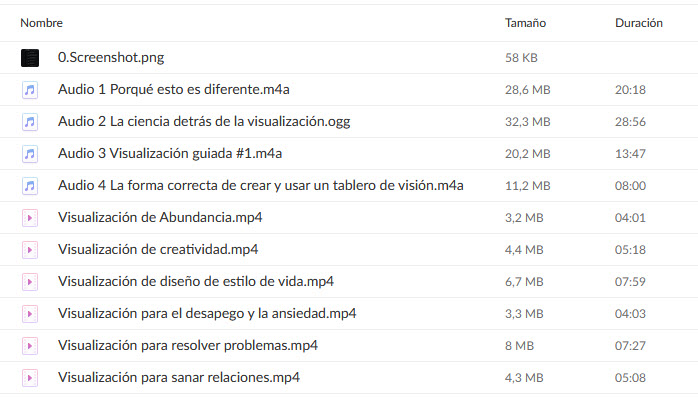Select the audio icon next to Audio 4
The width and height of the screenshot is (698, 416).
(30, 186)
